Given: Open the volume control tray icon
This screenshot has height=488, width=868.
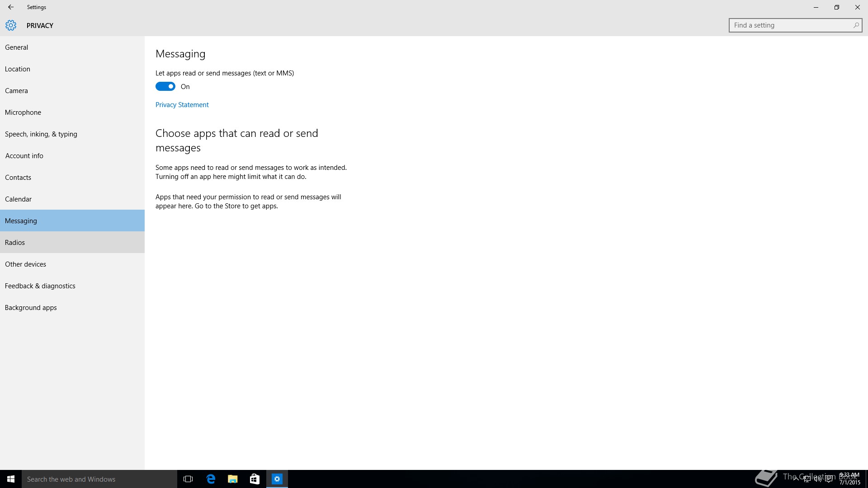Looking at the screenshot, I should click(x=817, y=479).
